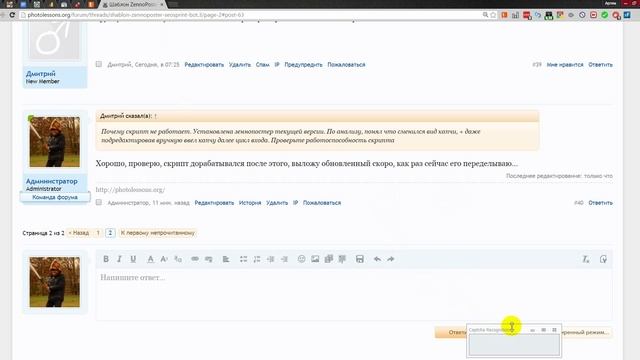Go to page 1 of thread
Viewport: 640px width, 360px height.
(98, 233)
